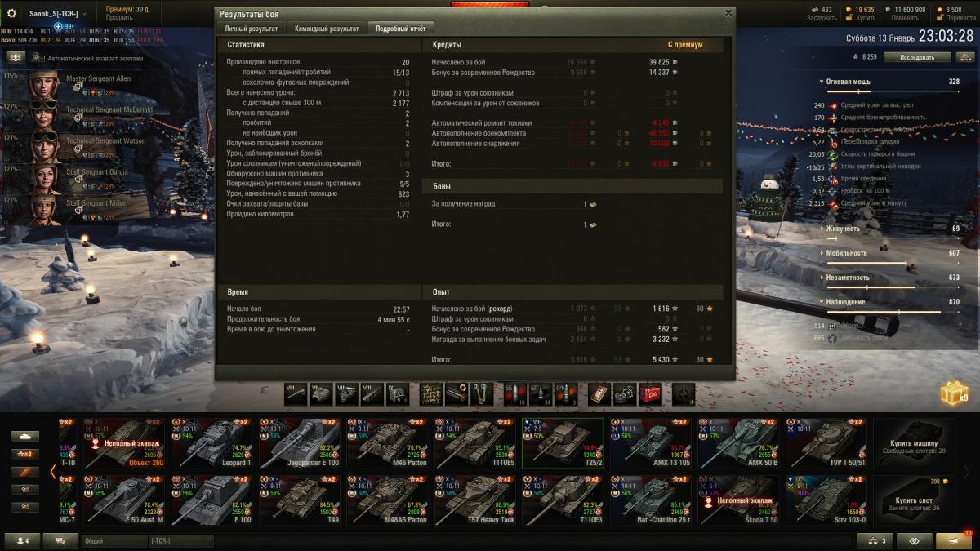Open the Cola consumable slot
Screen dimensions: 980x551
[x=650, y=393]
